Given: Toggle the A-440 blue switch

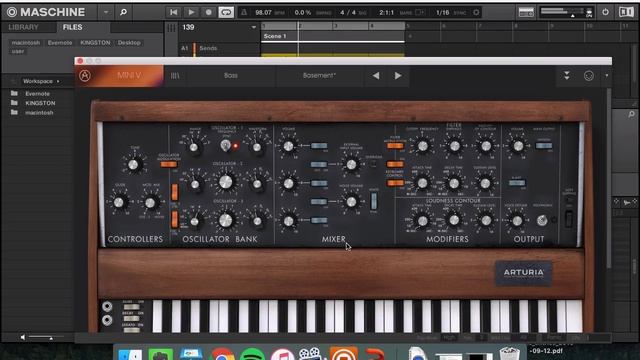Looking at the screenshot, I should click(517, 183).
